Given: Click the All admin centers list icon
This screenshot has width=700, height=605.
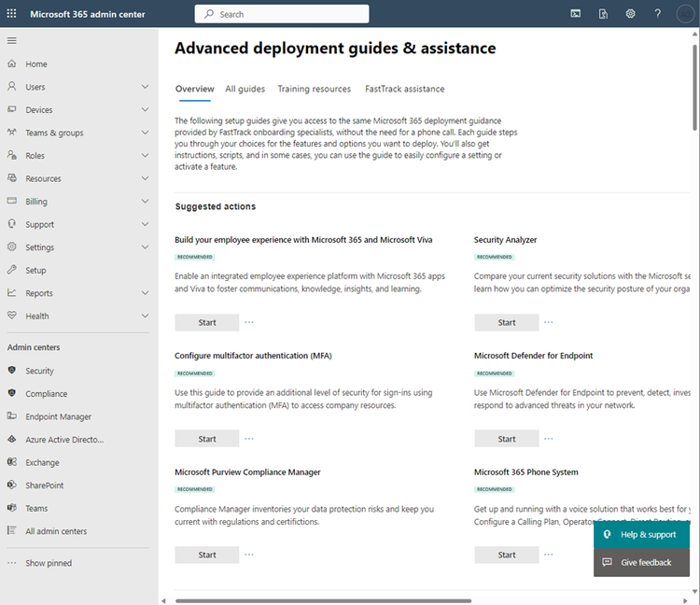Looking at the screenshot, I should click(12, 530).
